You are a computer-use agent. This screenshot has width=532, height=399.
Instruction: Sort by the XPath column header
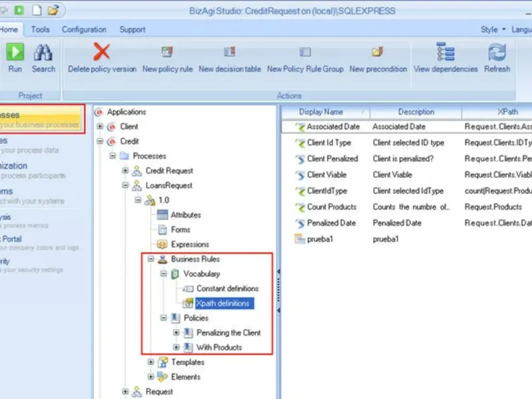click(497, 112)
